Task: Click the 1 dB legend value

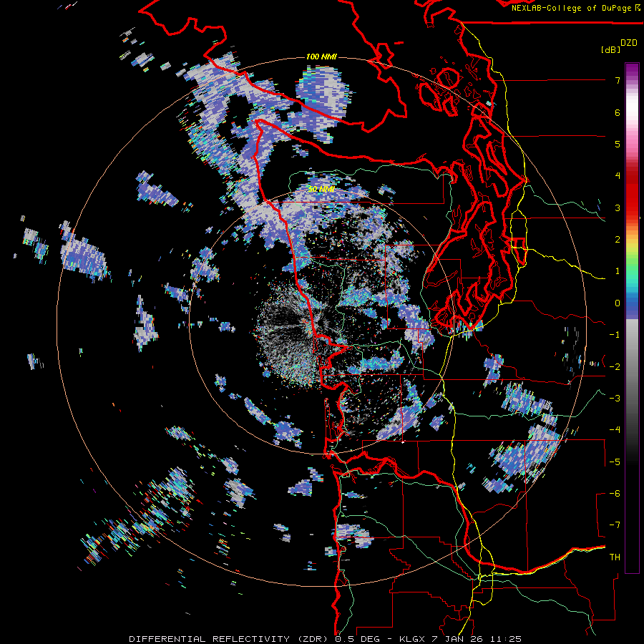Action: 618,271
